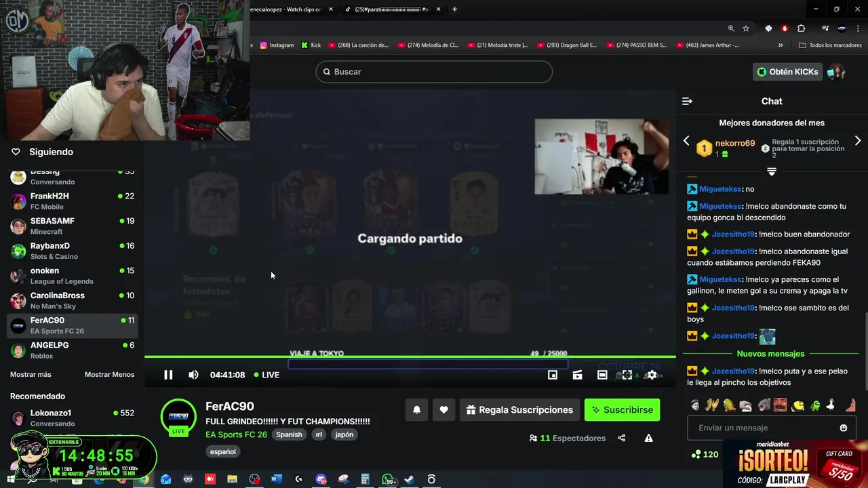Collapse the chat panel icon
Screen dimensions: 868x488
(687, 101)
